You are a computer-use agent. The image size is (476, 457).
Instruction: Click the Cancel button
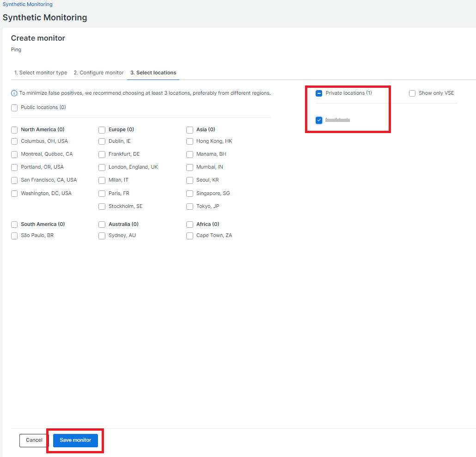(34, 440)
